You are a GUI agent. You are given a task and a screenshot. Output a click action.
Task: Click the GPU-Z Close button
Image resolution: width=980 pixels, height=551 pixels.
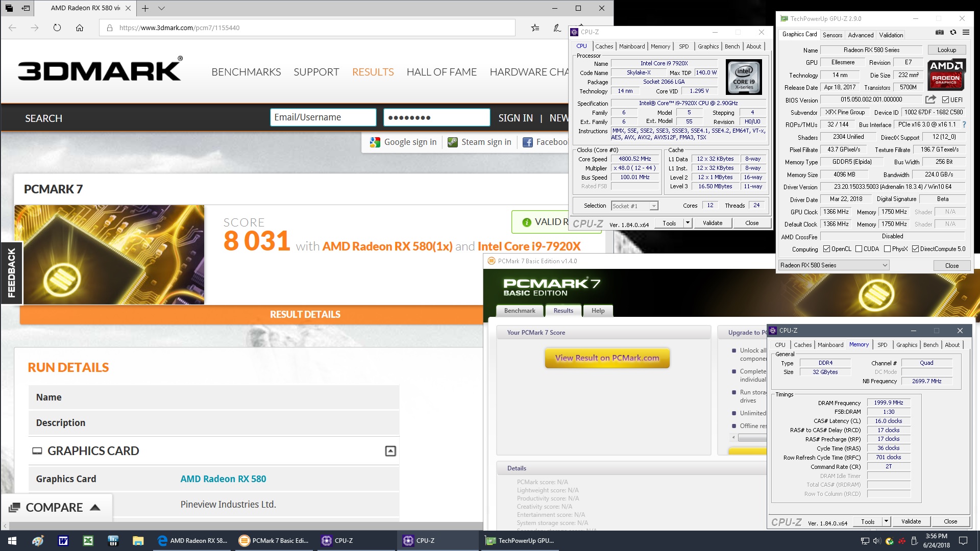[x=951, y=265]
